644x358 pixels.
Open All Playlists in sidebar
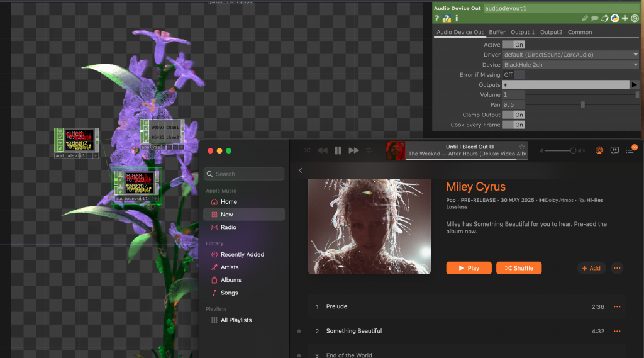tap(244, 320)
